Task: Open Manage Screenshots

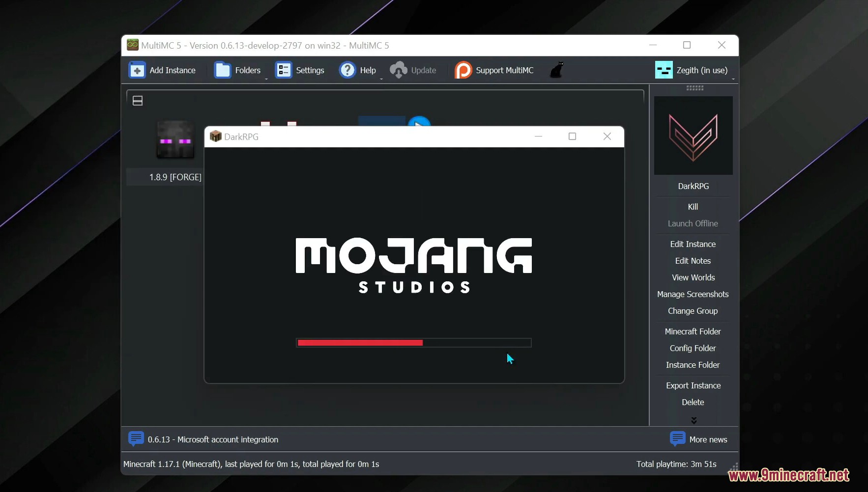Action: pos(693,294)
